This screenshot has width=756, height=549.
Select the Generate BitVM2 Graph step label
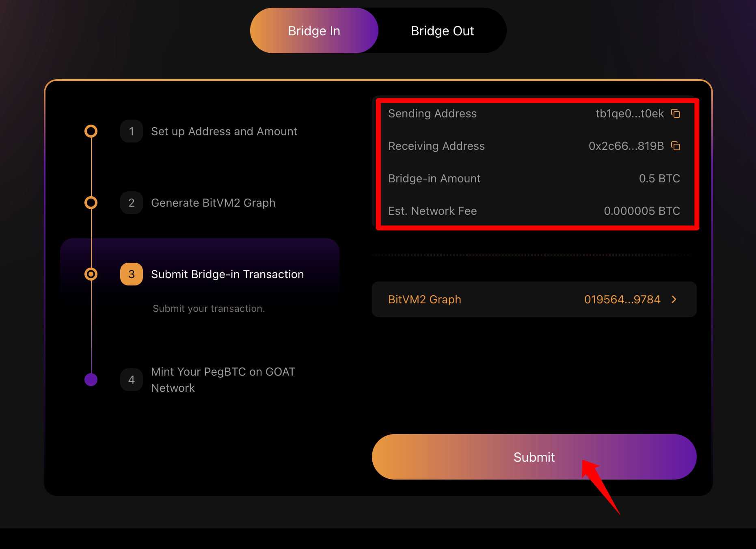pyautogui.click(x=213, y=203)
